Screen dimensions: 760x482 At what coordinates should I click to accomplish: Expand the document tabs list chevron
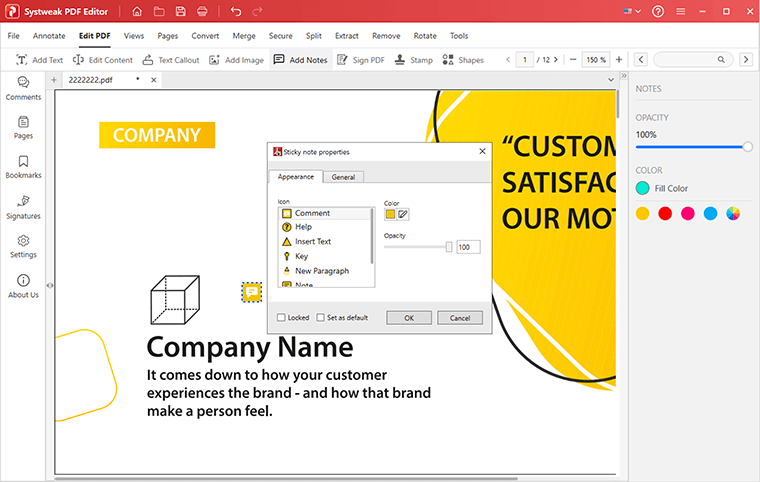(611, 80)
